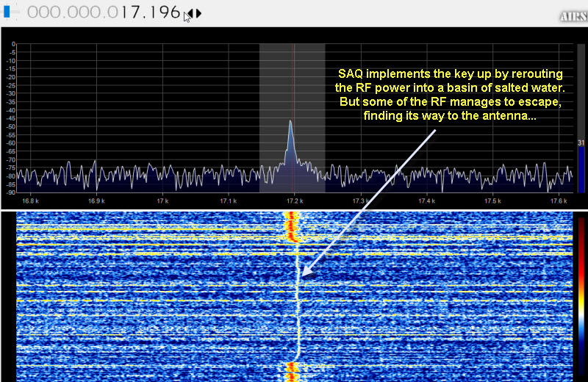Click the red keyed signal at the waterfall top
The image size is (588, 382).
(292, 225)
